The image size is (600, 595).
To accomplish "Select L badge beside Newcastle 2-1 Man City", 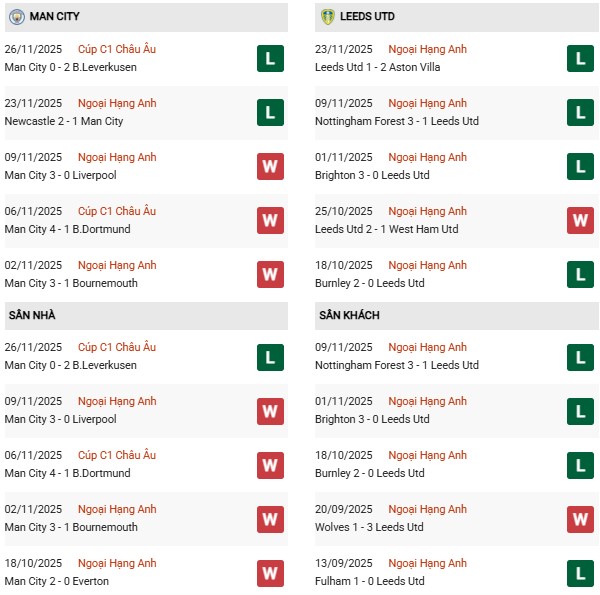I will pos(269,113).
